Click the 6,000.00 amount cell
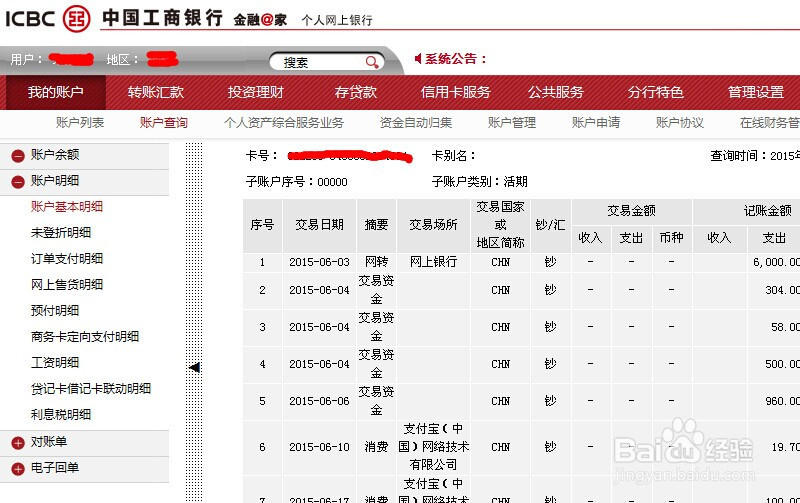This screenshot has width=800, height=503. (x=776, y=262)
